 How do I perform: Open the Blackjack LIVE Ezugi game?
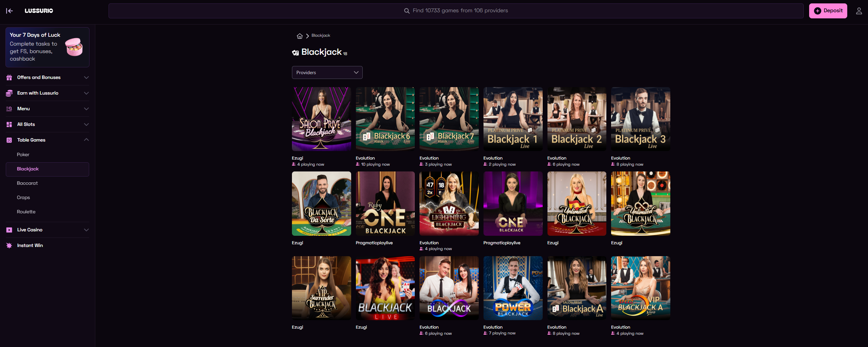(x=385, y=288)
